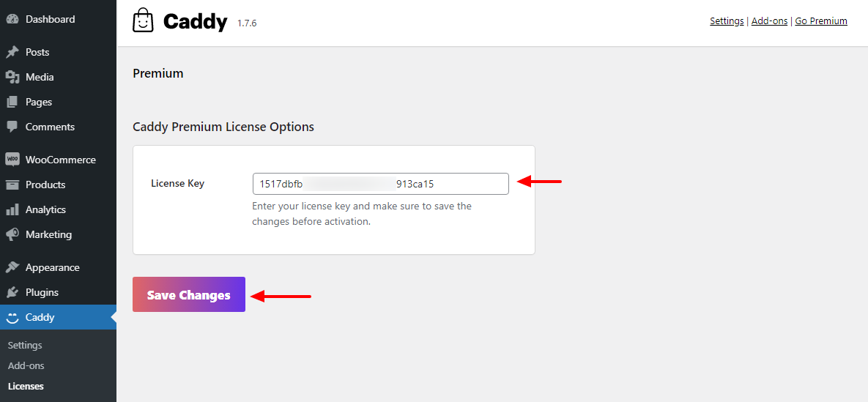The width and height of the screenshot is (868, 402).
Task: Click the Comments speech bubble icon
Action: [x=12, y=127]
